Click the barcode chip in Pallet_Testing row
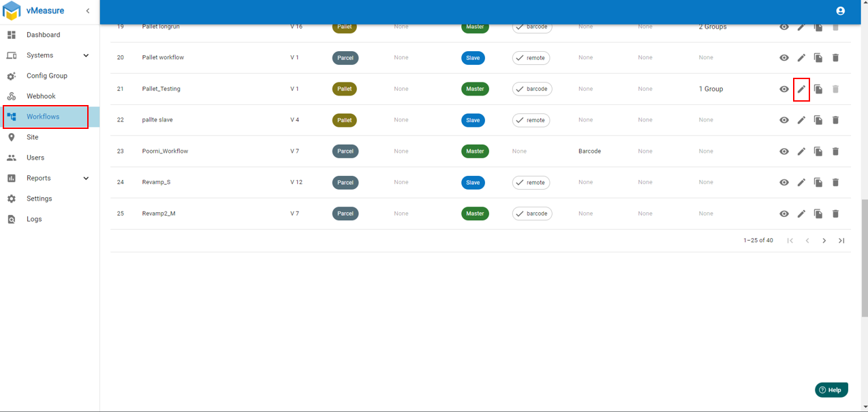868x412 pixels. click(x=532, y=89)
